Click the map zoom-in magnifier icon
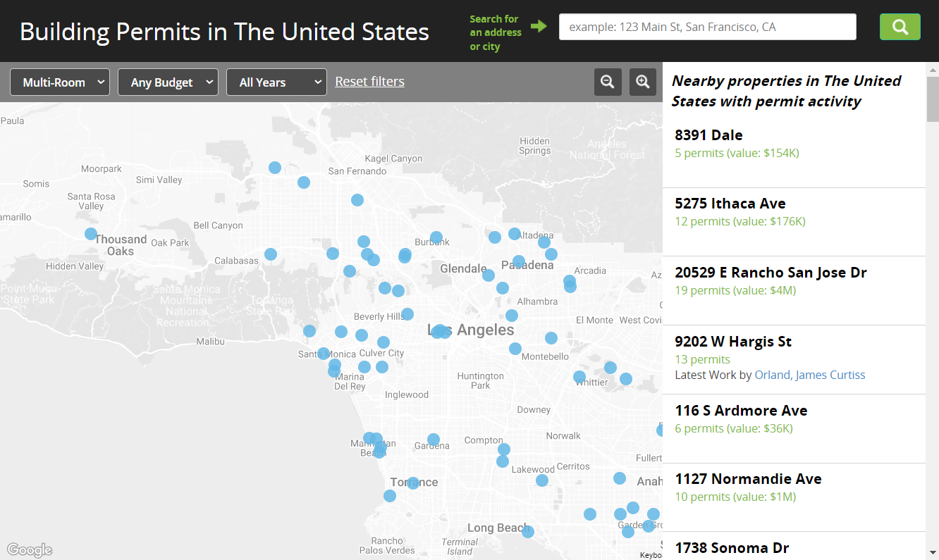 point(642,82)
